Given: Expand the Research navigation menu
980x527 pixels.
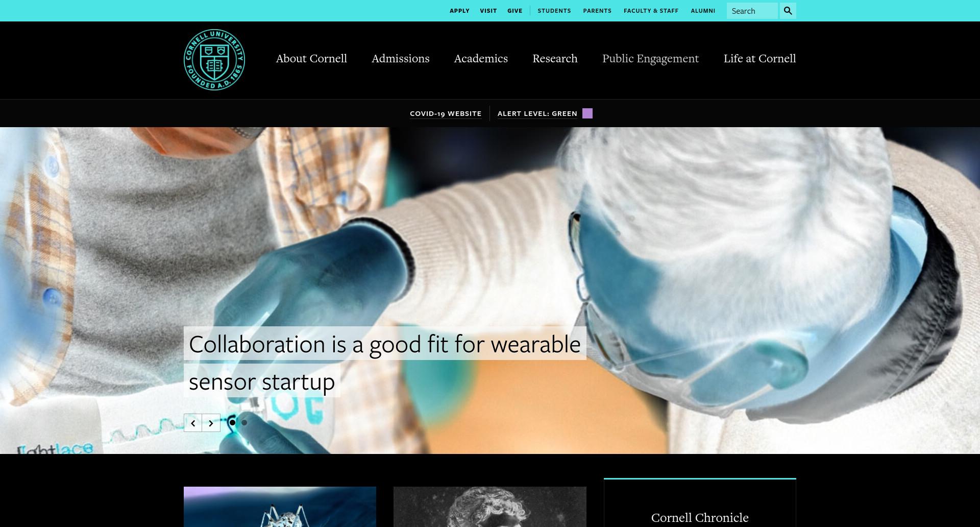Looking at the screenshot, I should pyautogui.click(x=555, y=58).
